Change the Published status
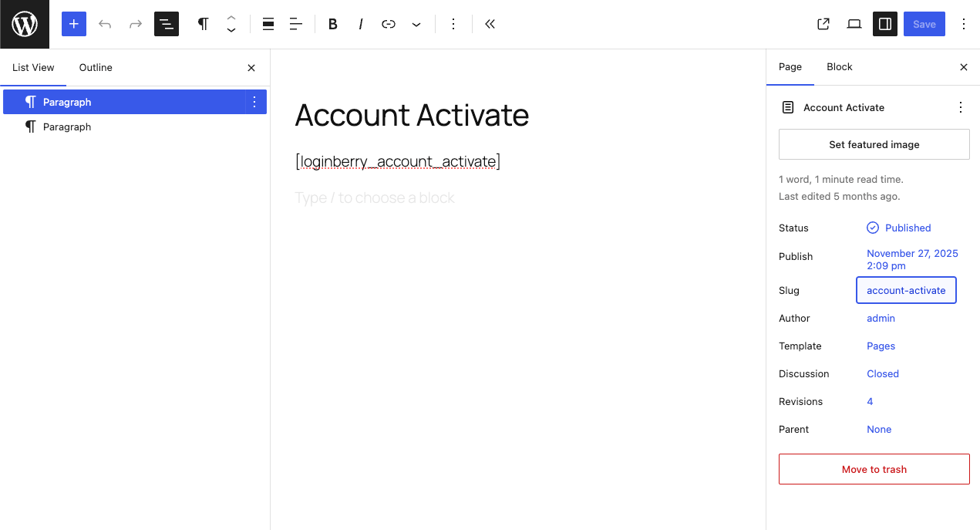Viewport: 980px width, 530px height. [899, 228]
